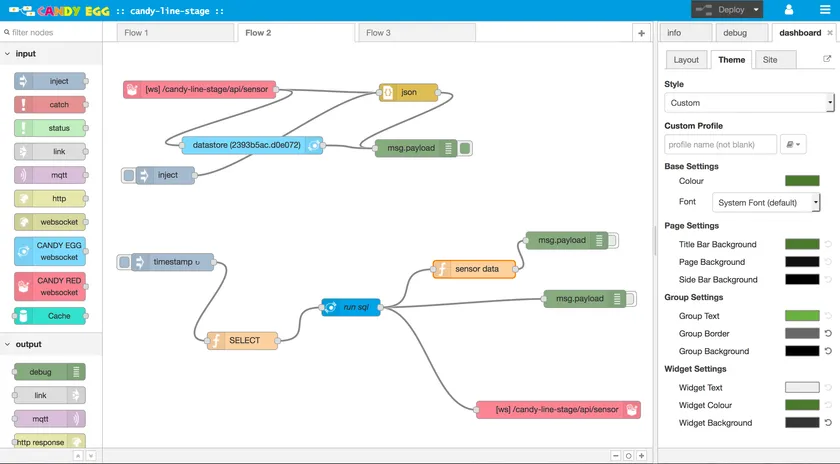Select the http input palette node
This screenshot has width=840, height=464.
pyautogui.click(x=50, y=199)
